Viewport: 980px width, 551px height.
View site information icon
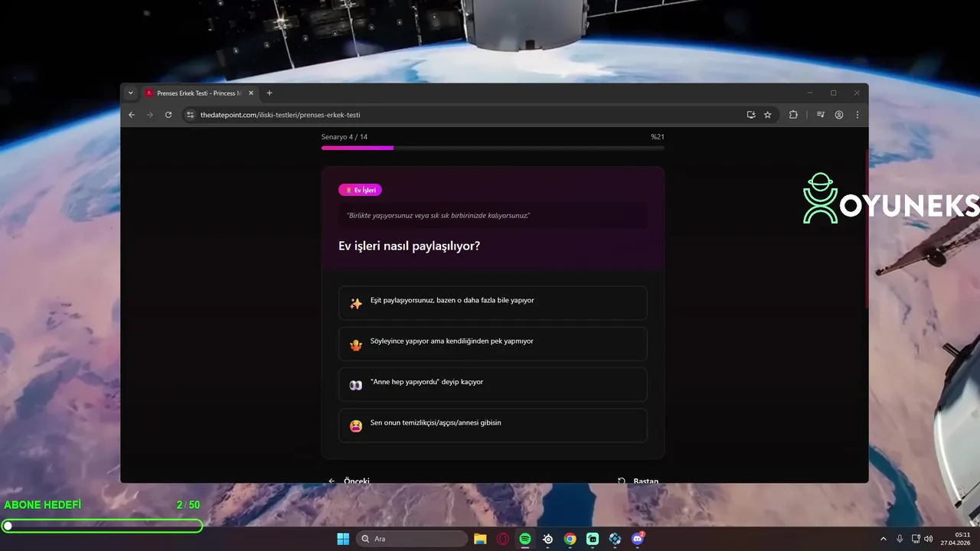191,115
